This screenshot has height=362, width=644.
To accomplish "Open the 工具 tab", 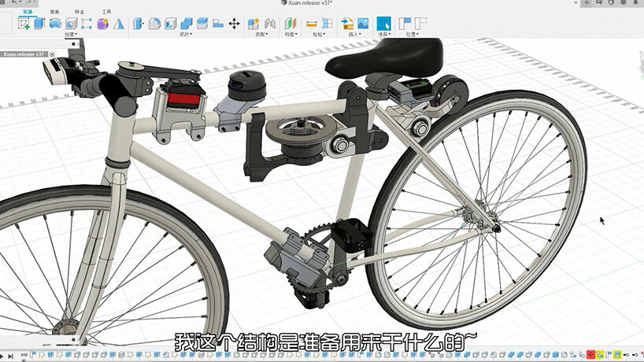I will [x=106, y=13].
